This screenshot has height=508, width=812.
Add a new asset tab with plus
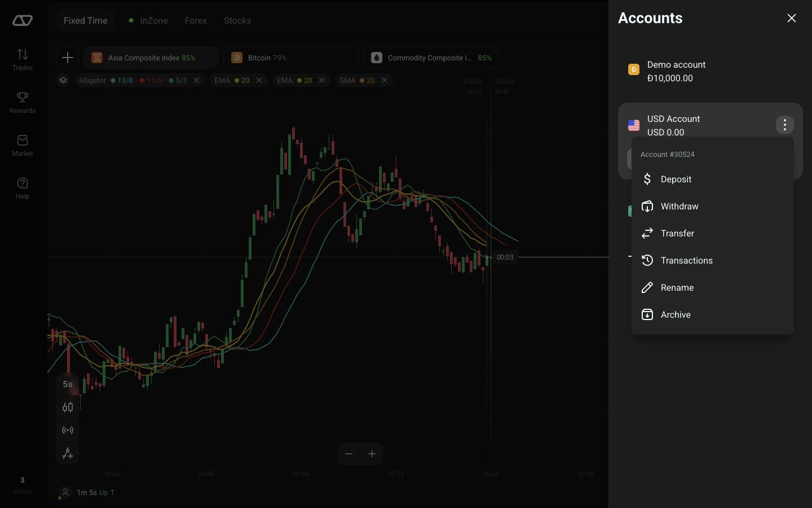[x=68, y=58]
